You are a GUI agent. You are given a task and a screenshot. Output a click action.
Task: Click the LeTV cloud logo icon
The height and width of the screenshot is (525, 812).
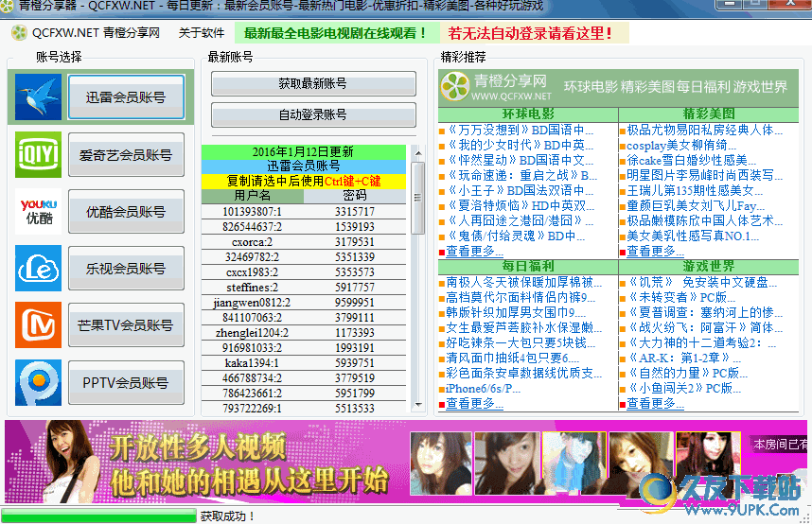click(38, 269)
